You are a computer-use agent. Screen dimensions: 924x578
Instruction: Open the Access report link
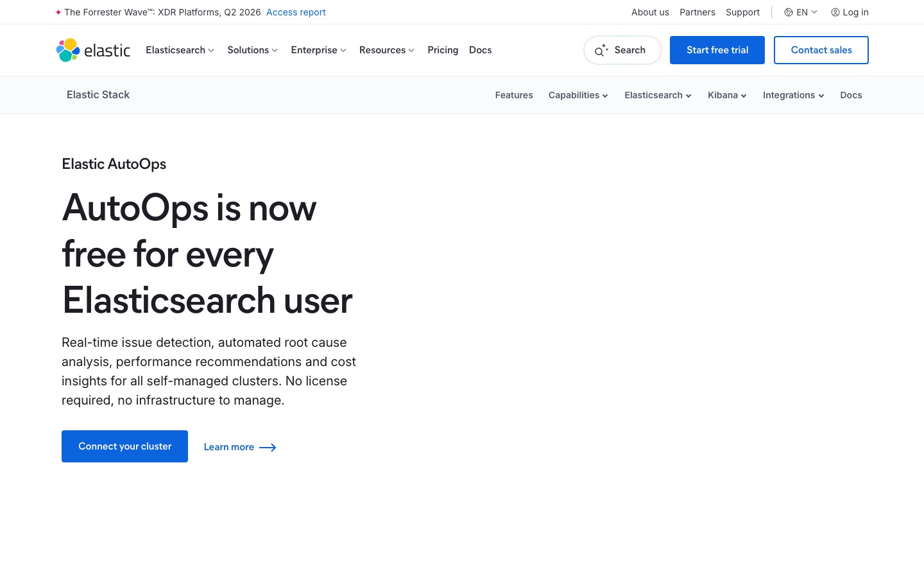[296, 12]
